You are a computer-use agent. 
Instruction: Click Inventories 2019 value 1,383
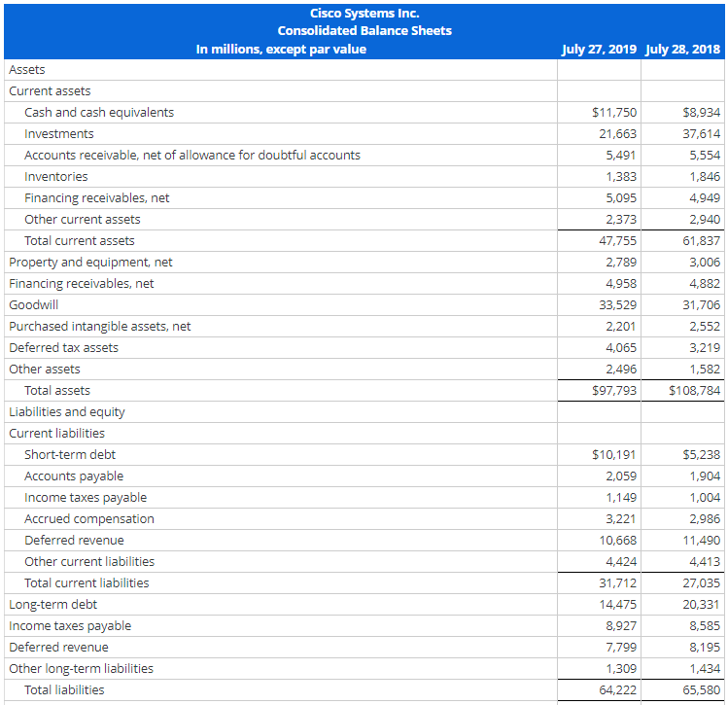(621, 176)
